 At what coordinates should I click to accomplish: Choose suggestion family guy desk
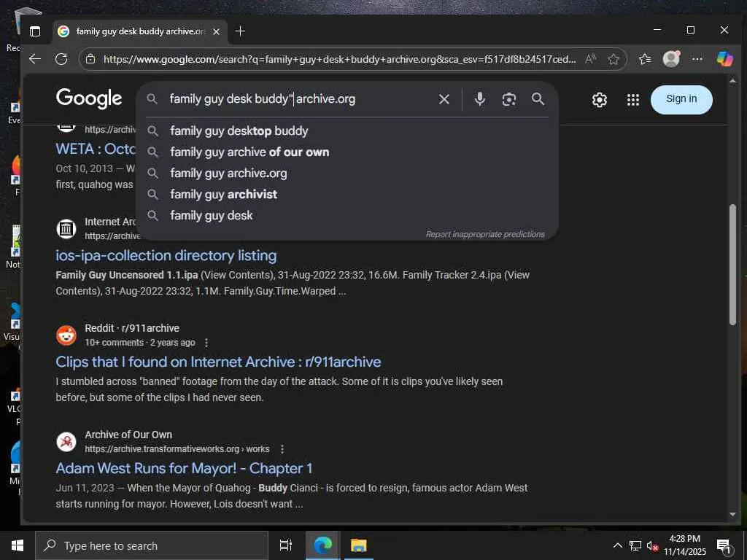[347, 215]
